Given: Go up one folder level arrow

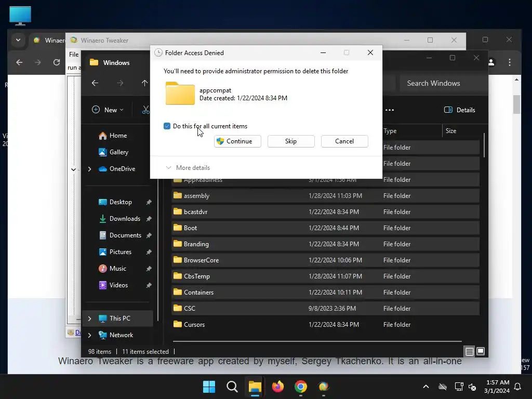Looking at the screenshot, I should [144, 83].
